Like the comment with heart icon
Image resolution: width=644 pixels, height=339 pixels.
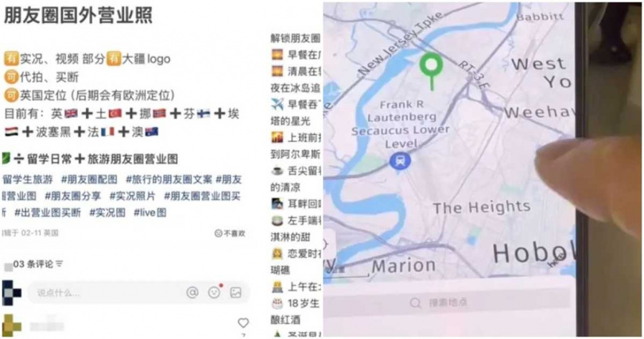pyautogui.click(x=243, y=323)
